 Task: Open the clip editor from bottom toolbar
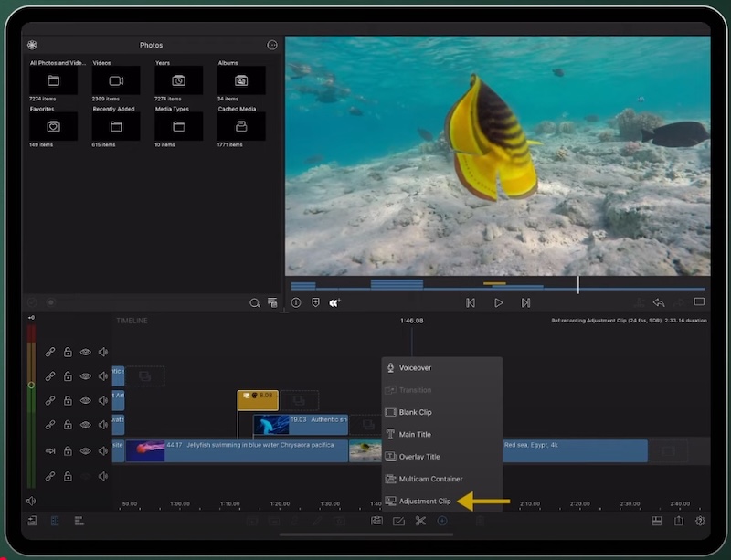376,521
